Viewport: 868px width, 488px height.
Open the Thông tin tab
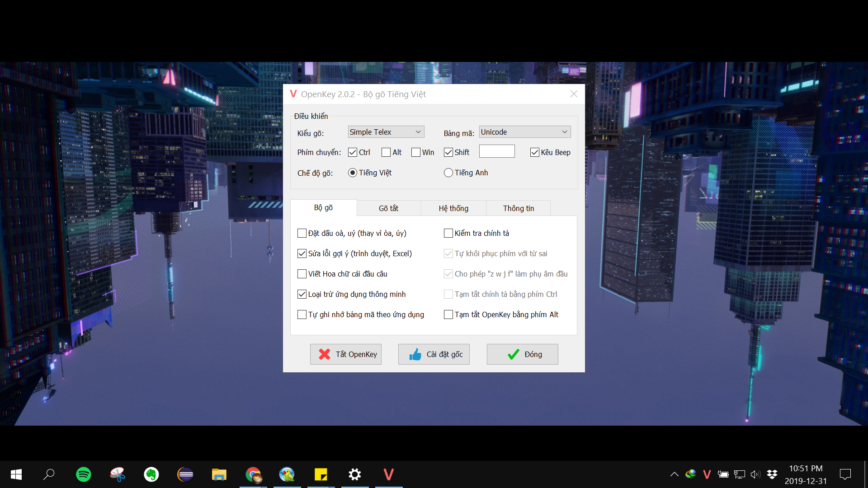pos(518,208)
